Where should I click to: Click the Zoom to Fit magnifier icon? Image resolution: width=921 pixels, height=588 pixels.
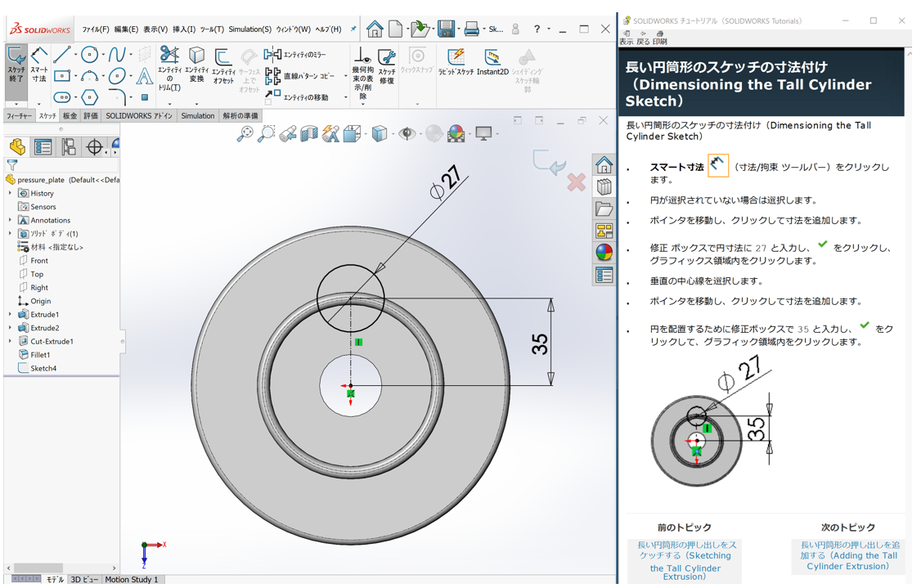tap(245, 134)
